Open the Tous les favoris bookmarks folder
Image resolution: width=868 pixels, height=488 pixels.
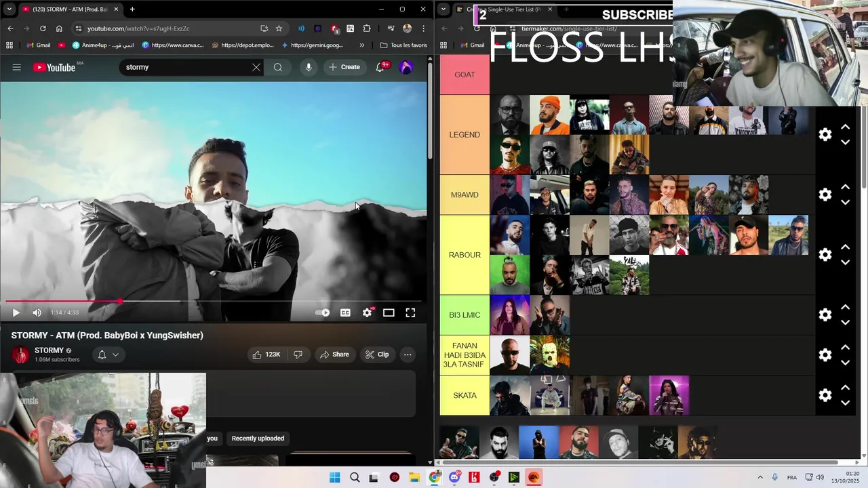[403, 45]
